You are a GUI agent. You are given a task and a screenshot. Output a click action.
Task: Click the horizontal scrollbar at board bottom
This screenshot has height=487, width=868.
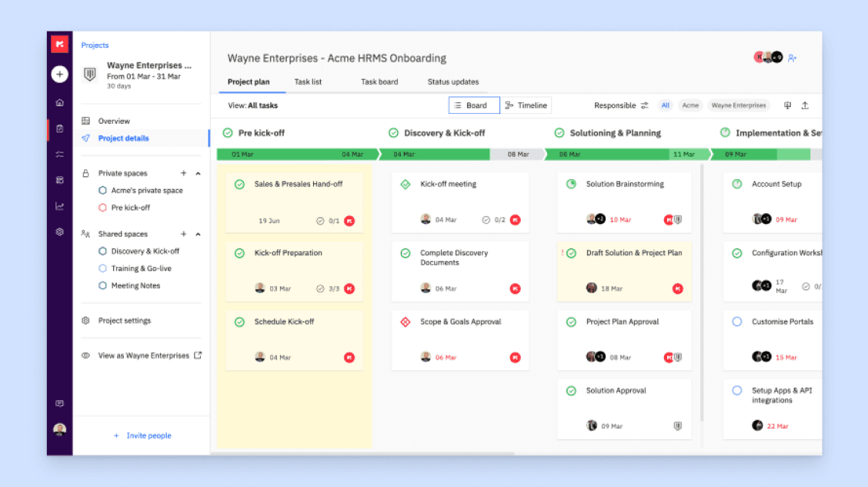point(362,453)
